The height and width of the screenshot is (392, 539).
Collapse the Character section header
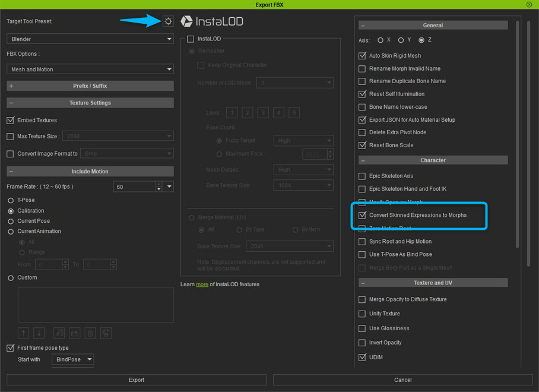pyautogui.click(x=433, y=160)
